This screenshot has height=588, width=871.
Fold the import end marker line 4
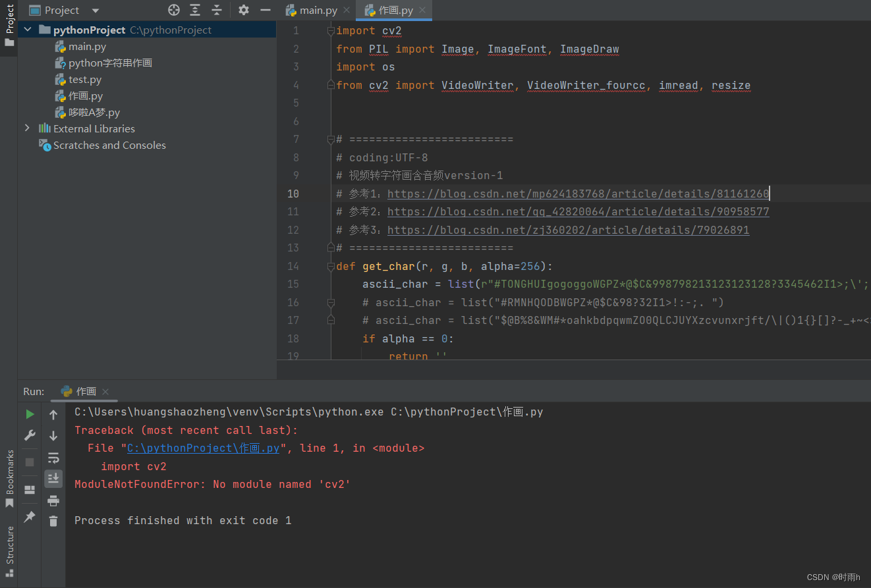click(x=331, y=85)
